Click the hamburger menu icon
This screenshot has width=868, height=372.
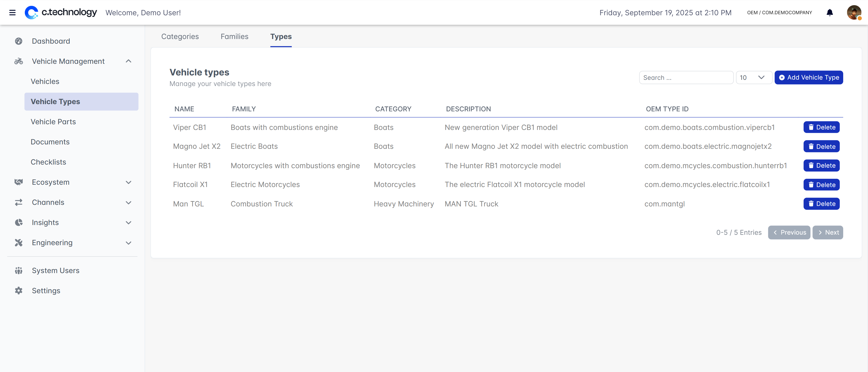[x=12, y=13]
